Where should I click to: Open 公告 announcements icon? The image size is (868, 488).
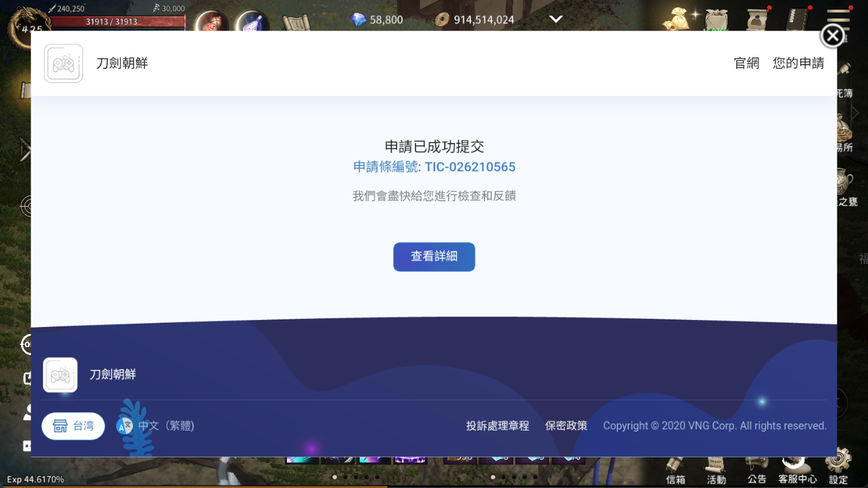(x=756, y=468)
